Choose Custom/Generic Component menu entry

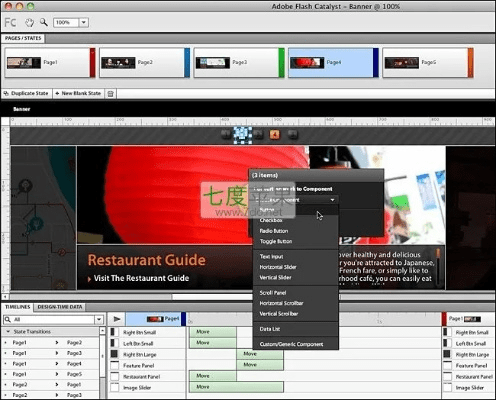[296, 344]
